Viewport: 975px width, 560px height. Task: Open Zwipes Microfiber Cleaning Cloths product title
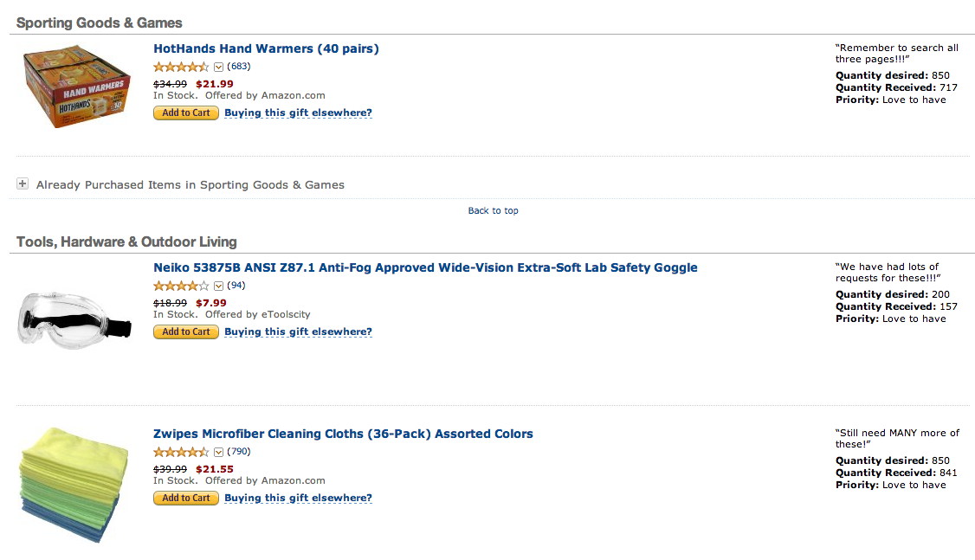[343, 434]
